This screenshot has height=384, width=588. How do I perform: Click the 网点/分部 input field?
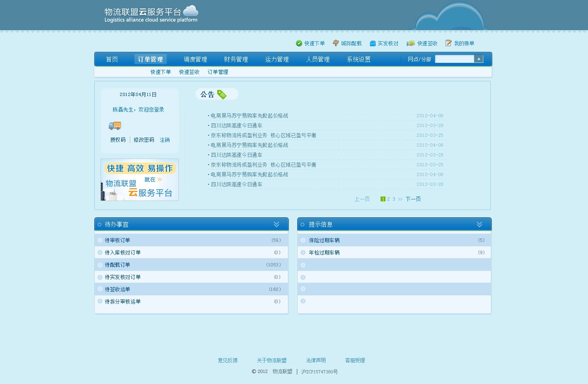(x=454, y=59)
